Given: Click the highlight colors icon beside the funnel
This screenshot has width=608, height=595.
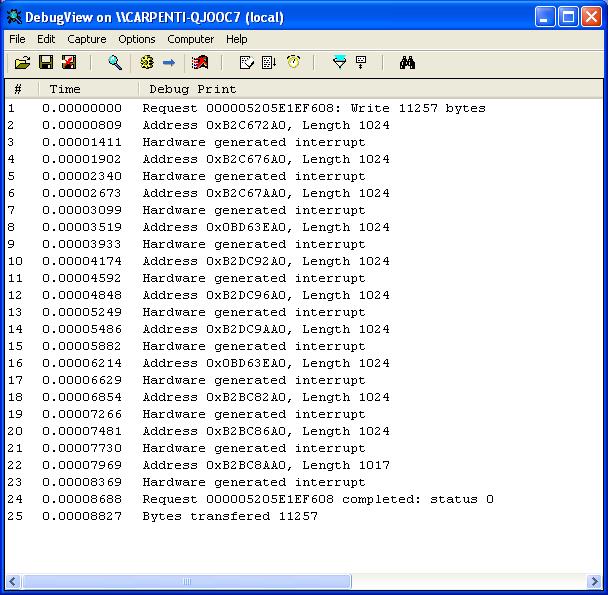Looking at the screenshot, I should [361, 63].
